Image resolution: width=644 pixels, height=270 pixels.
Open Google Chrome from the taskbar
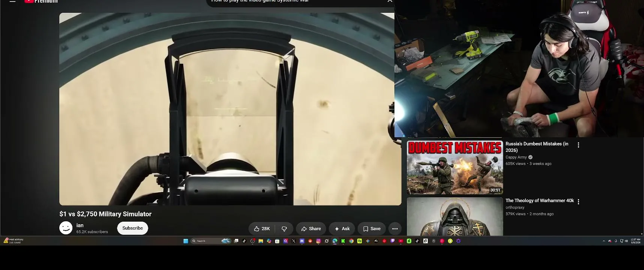351,241
